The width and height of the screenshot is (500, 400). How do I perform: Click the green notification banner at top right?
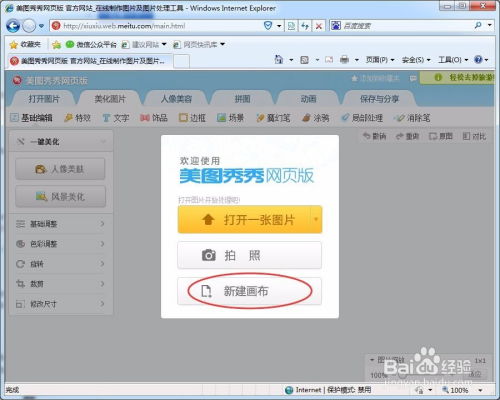click(457, 78)
